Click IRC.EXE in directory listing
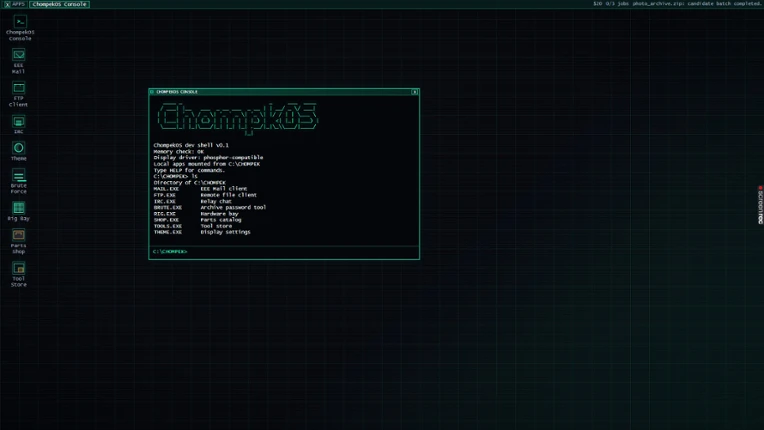The height and width of the screenshot is (430, 764). click(165, 202)
